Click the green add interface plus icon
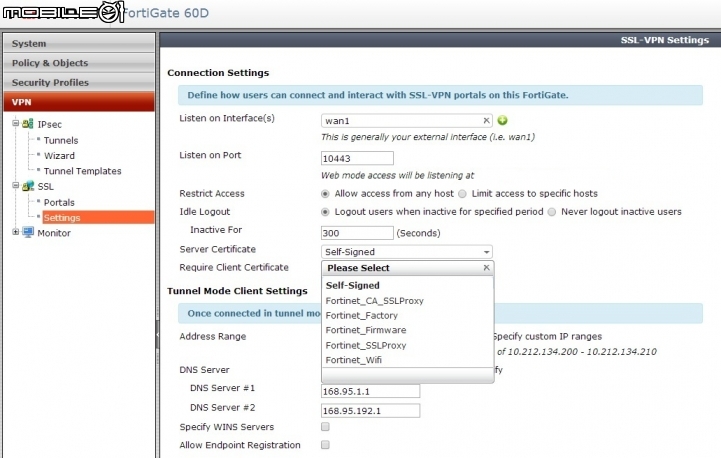The height and width of the screenshot is (458, 721). click(503, 120)
